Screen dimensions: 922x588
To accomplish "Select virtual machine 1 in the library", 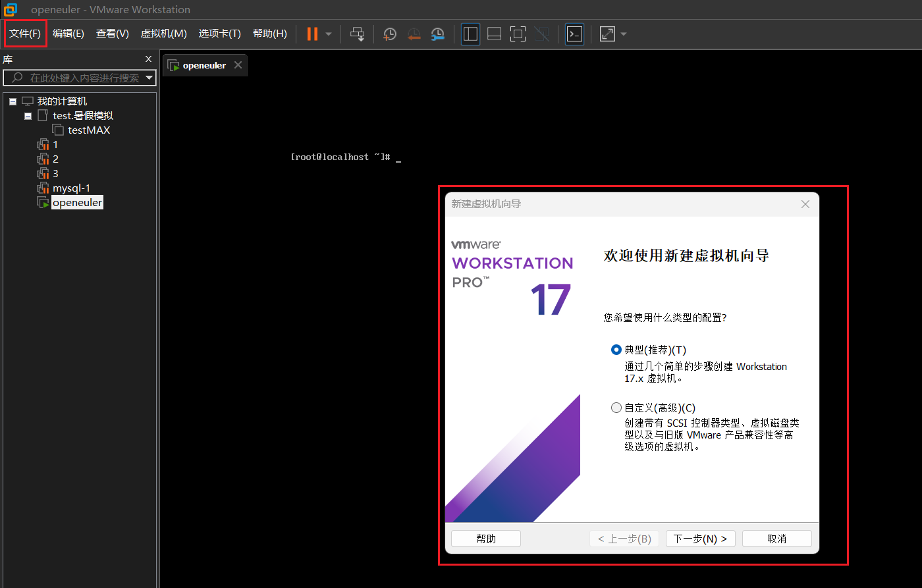I will (55, 145).
